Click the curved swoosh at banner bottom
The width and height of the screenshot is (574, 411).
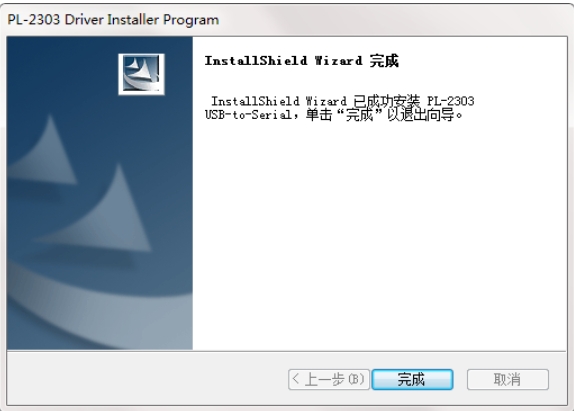(x=99, y=315)
